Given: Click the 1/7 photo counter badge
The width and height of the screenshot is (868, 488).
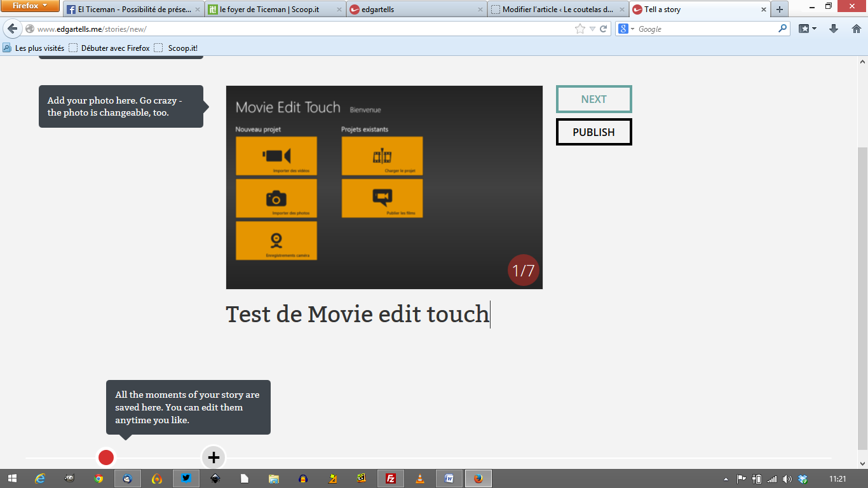Looking at the screenshot, I should click(524, 271).
